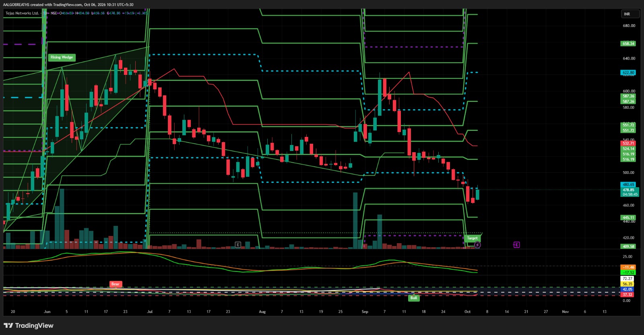Click the red 532.71 price label
This screenshot has height=335, width=644.
tap(628, 143)
